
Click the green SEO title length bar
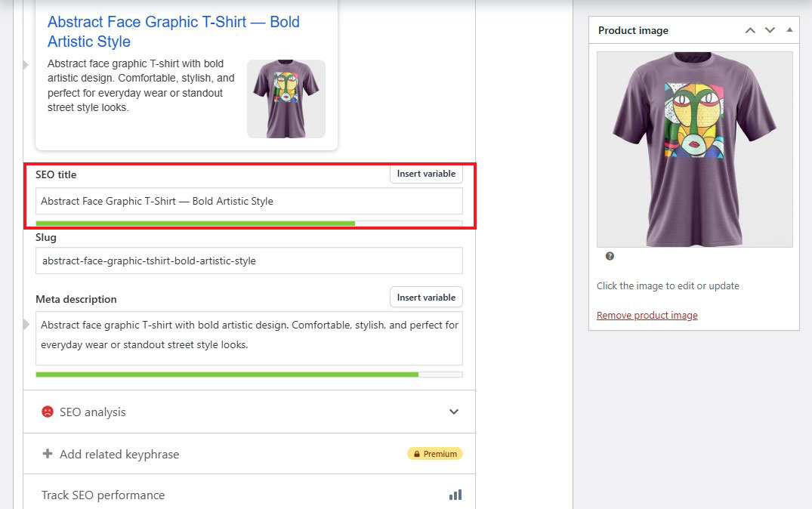(195, 224)
